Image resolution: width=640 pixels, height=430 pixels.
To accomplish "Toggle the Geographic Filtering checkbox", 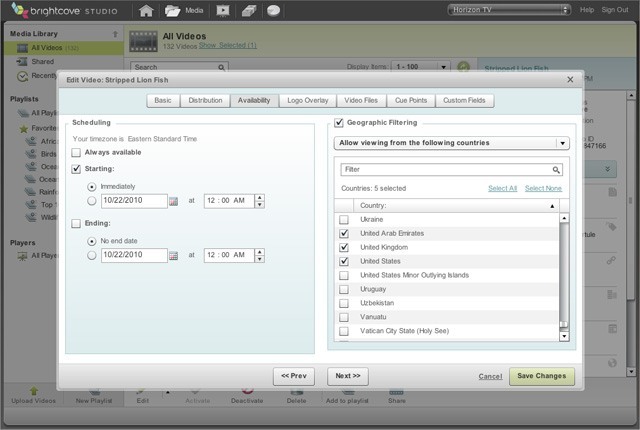I will click(339, 122).
